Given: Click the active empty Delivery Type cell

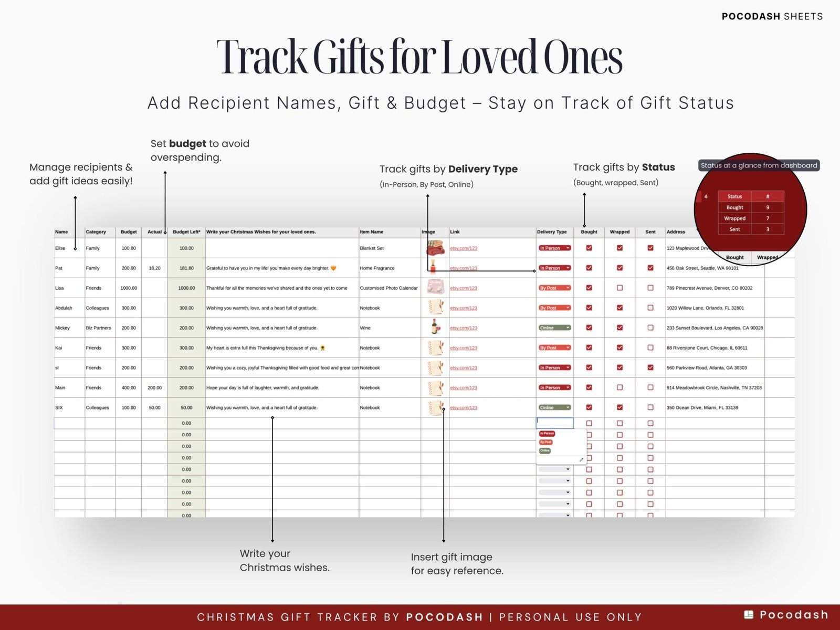Looking at the screenshot, I should click(554, 423).
